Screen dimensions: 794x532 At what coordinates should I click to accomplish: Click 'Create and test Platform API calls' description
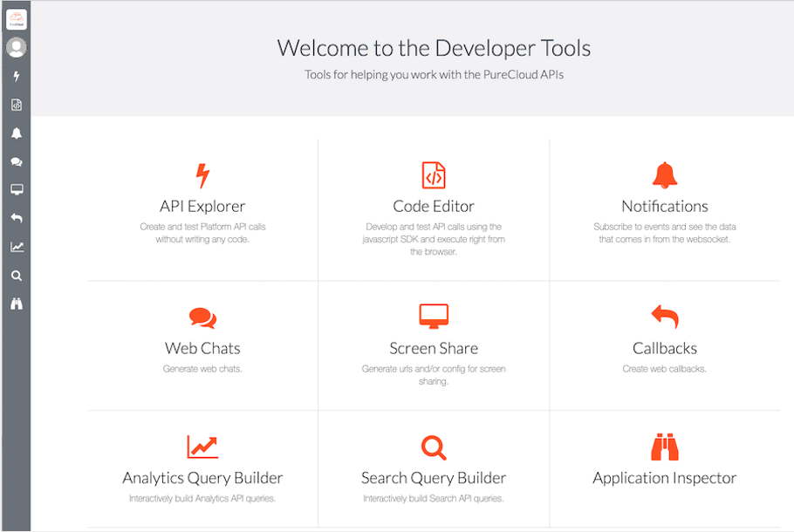click(202, 233)
